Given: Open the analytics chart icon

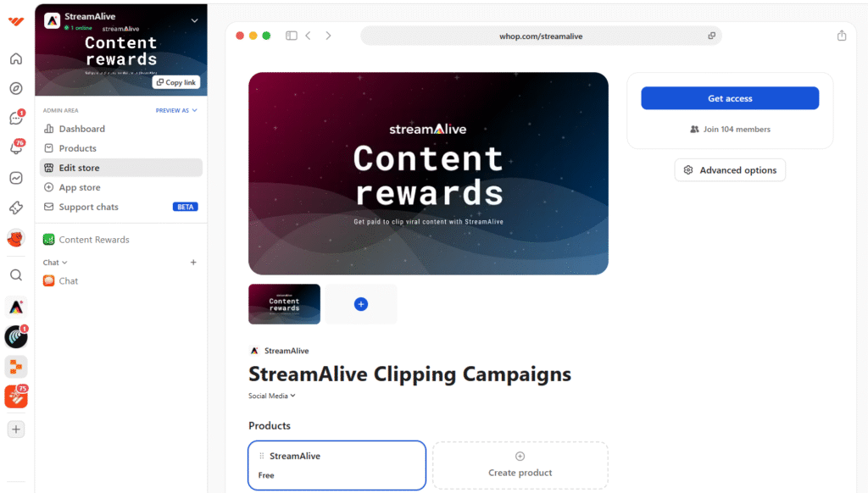Looking at the screenshot, I should tap(16, 178).
